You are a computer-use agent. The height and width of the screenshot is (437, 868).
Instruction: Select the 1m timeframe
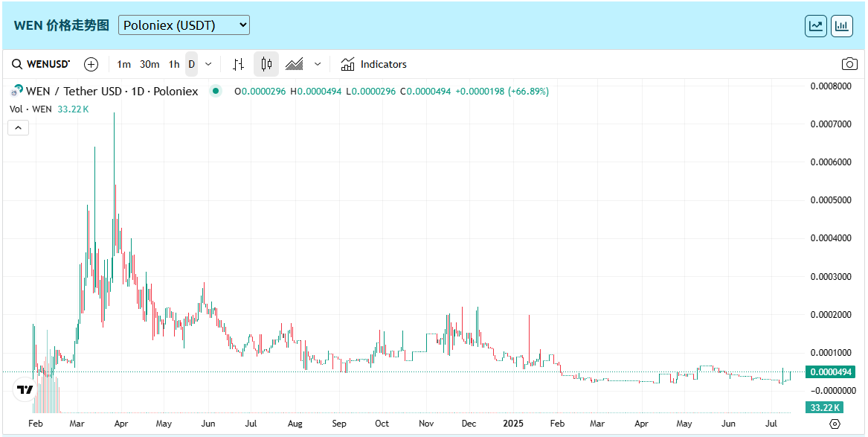coord(124,64)
